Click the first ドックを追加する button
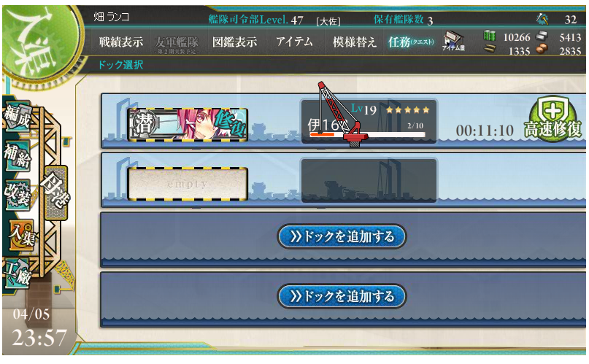Screen dimensions: 589x364 [x=342, y=236]
